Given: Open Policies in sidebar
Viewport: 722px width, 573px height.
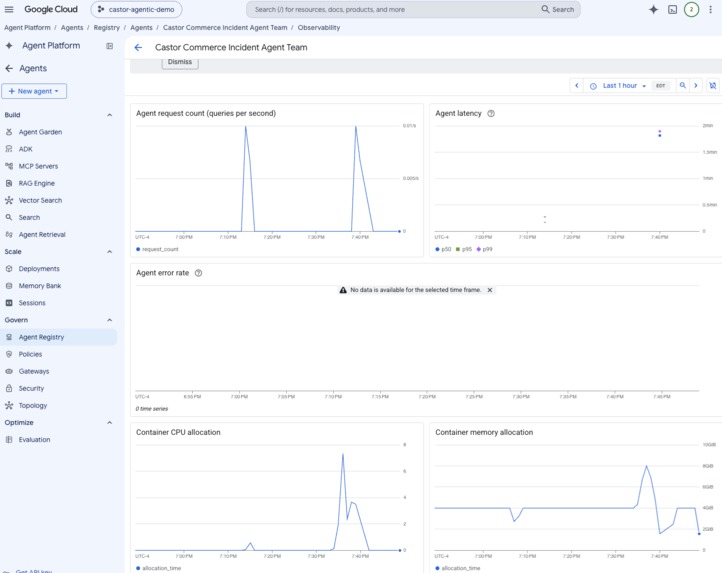Looking at the screenshot, I should tap(30, 354).
